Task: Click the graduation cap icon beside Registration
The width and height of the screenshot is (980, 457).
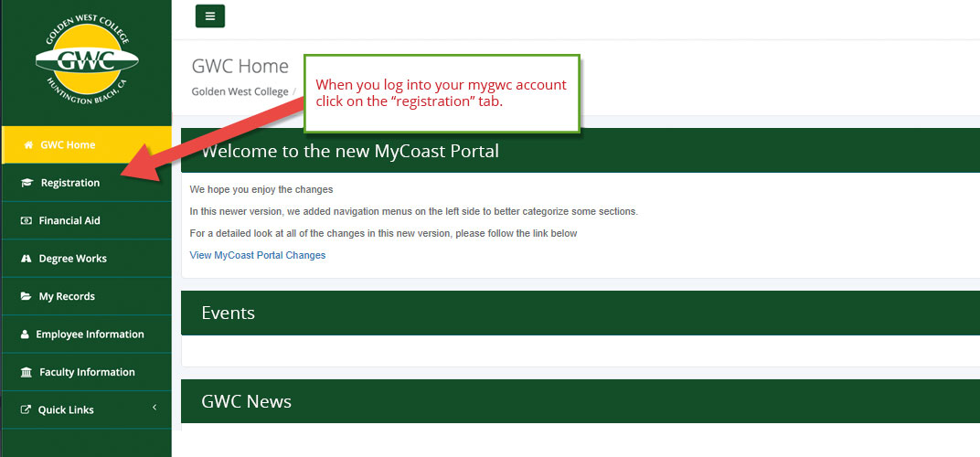Action: [27, 183]
